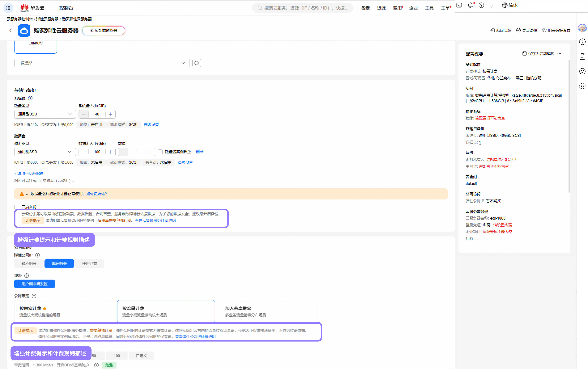588x369 pixels.
Task: Go back using the arrow beside page title
Action: tap(11, 30)
